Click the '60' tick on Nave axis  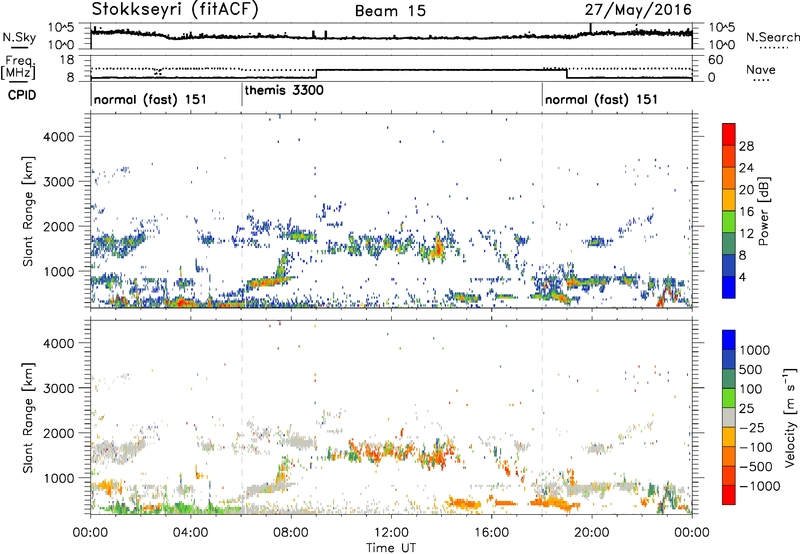pyautogui.click(x=716, y=60)
